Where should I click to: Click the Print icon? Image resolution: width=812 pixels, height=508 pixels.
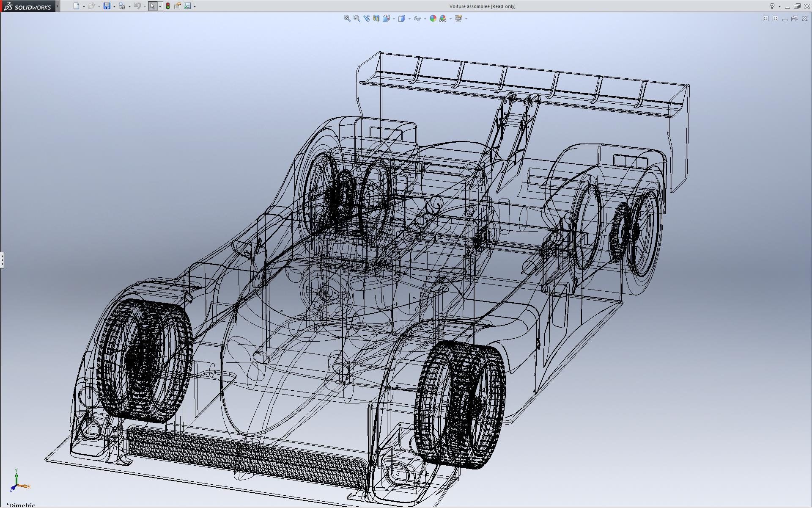point(122,6)
